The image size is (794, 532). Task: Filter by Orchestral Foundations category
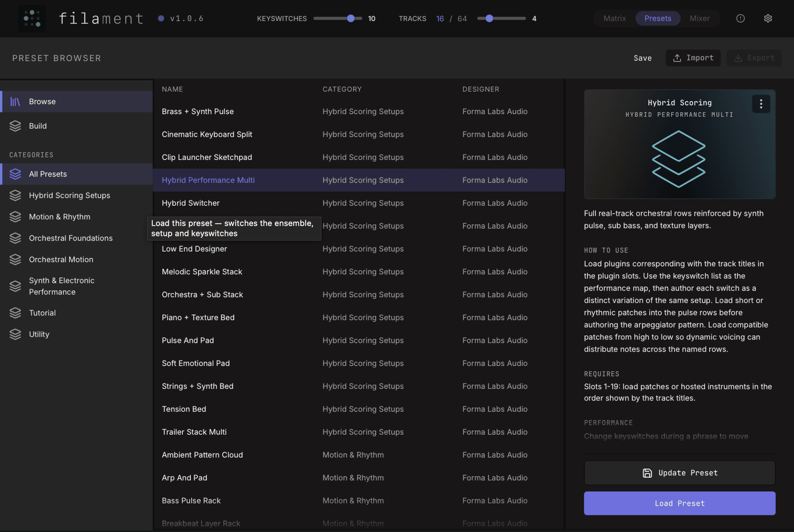tap(76, 238)
